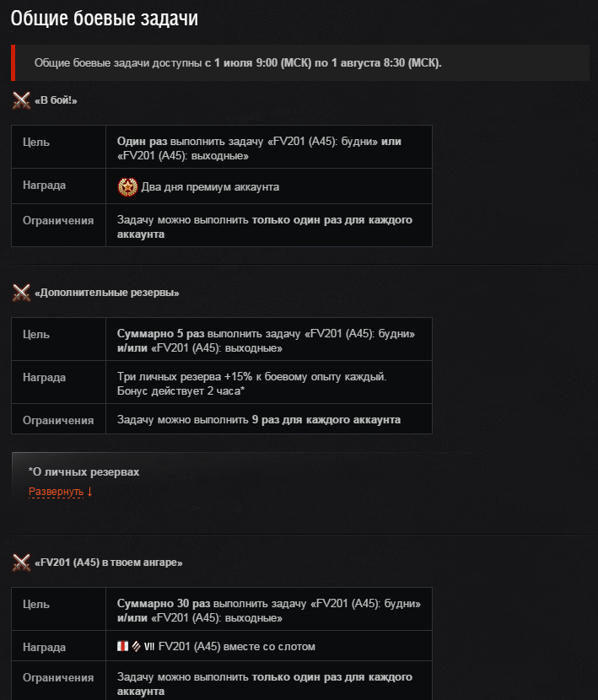
Task: Click the tier VII numeral icon
Action: 149,646
